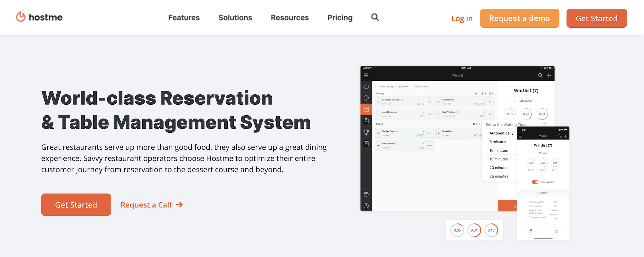The width and height of the screenshot is (644, 257).
Task: Click left chevron beside phone All areas
Action: point(534,153)
